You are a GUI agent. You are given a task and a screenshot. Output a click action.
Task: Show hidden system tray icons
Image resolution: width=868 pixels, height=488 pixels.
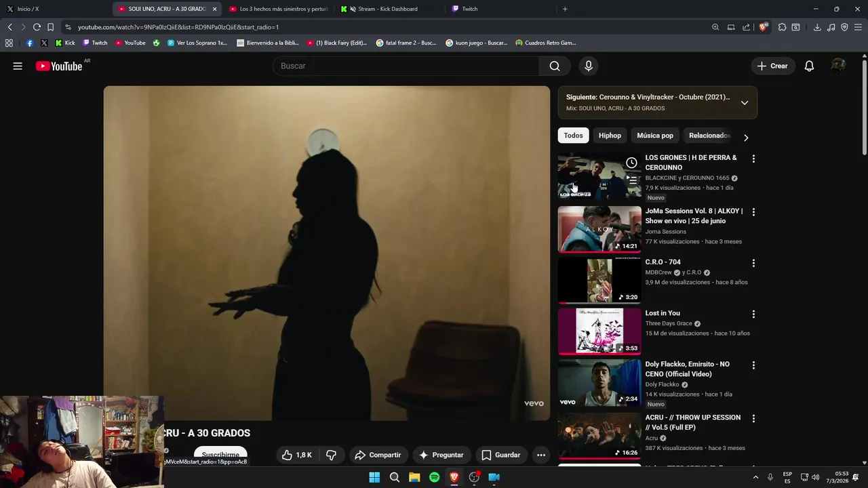(x=755, y=477)
